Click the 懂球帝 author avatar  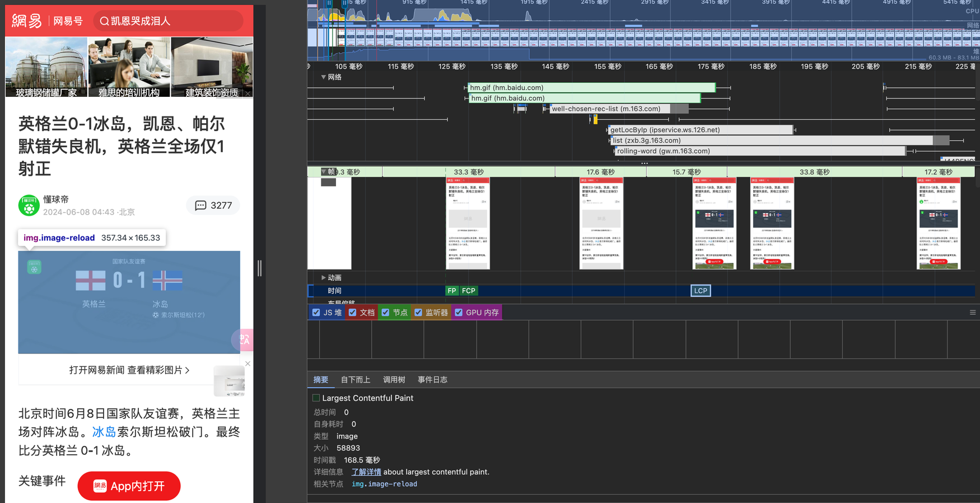[29, 206]
